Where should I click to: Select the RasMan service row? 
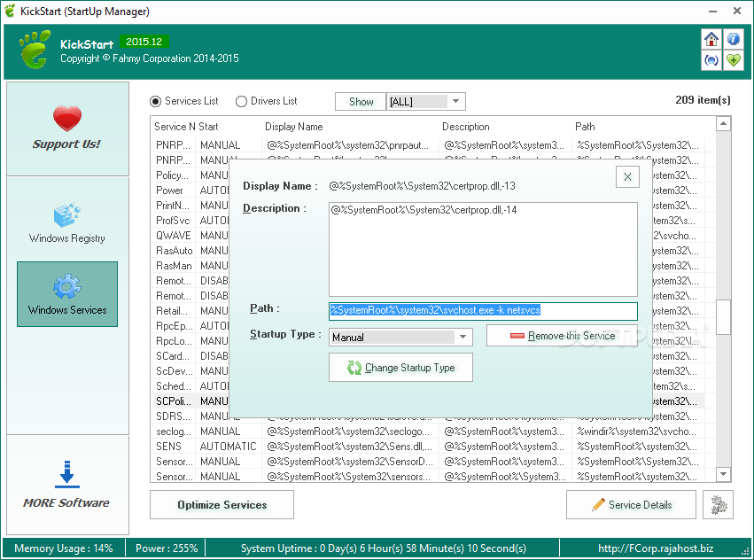(190, 266)
